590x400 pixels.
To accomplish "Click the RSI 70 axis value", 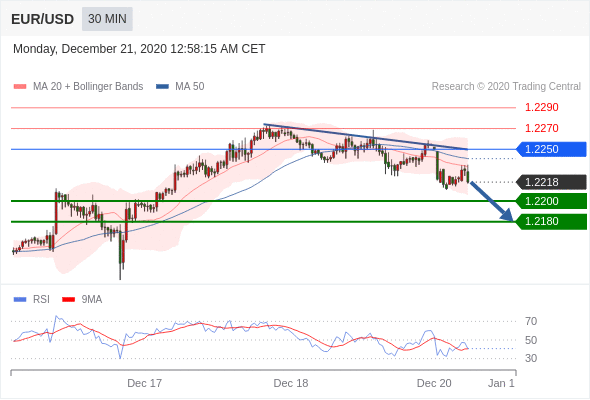I will coord(531,321).
